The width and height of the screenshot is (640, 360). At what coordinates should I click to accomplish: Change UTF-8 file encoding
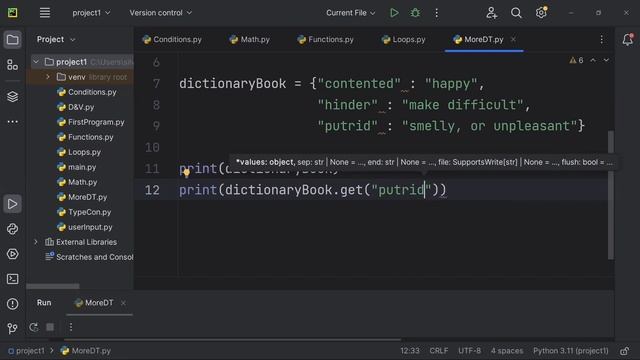point(469,351)
